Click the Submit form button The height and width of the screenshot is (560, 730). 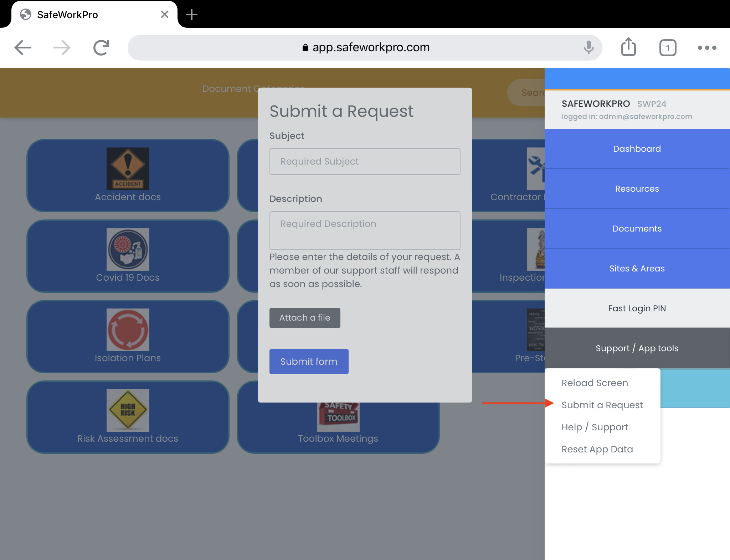pyautogui.click(x=309, y=361)
